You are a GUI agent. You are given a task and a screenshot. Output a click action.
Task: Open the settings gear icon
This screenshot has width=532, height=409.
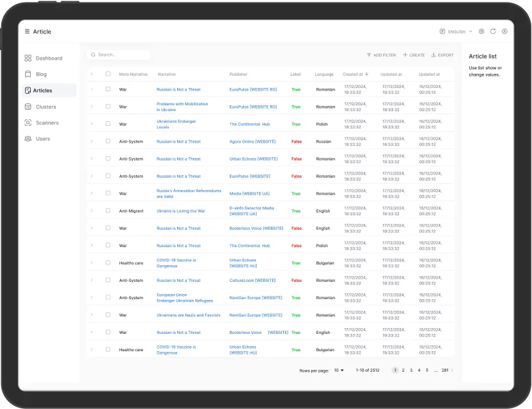click(x=481, y=31)
